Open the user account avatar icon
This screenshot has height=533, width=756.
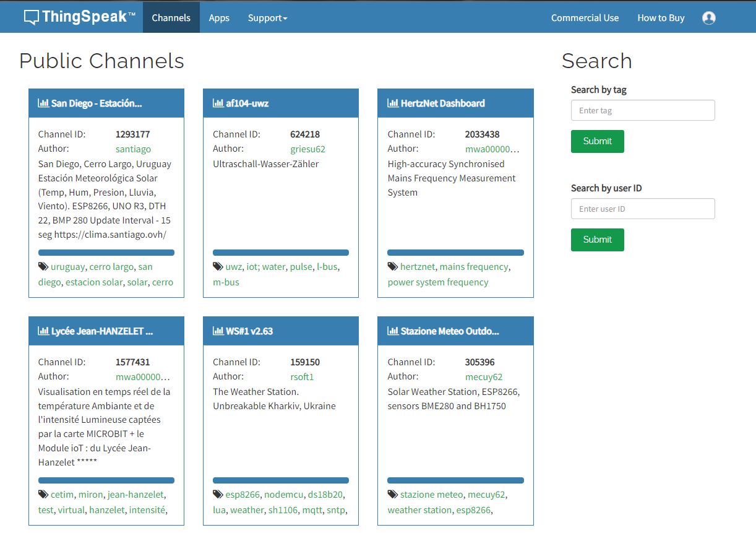[709, 18]
